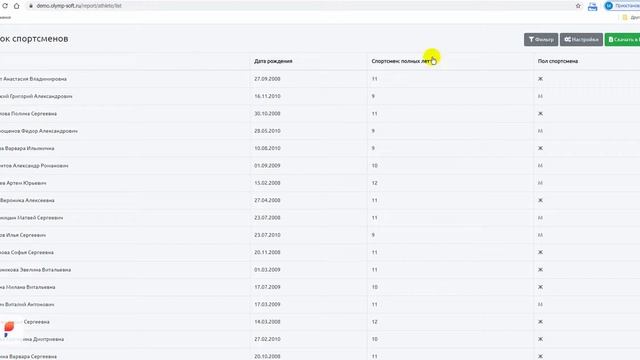Sort by the Дата рождения column header
The height and width of the screenshot is (360, 640).
pyautogui.click(x=273, y=61)
